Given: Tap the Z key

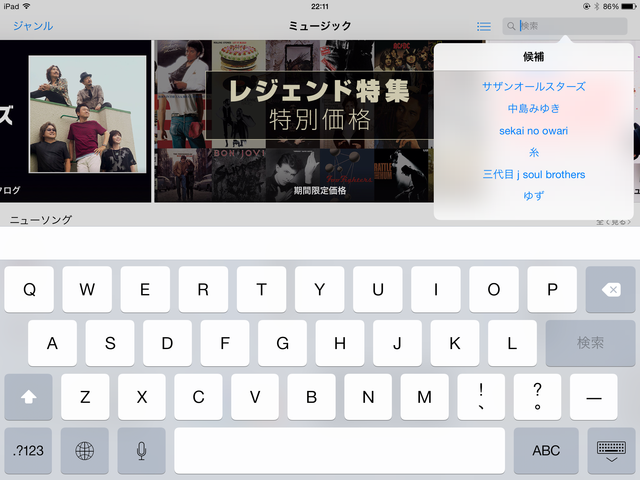Looking at the screenshot, I should 85,397.
